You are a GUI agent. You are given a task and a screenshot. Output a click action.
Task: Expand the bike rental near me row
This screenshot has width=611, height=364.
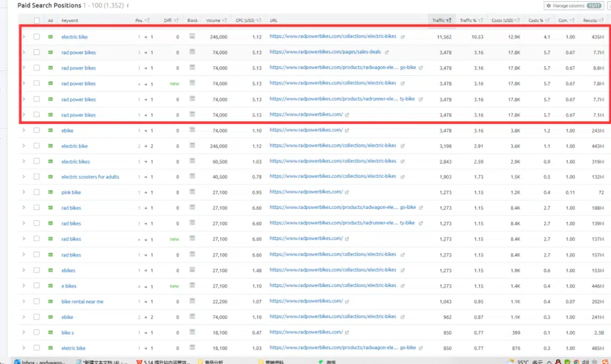(24, 301)
